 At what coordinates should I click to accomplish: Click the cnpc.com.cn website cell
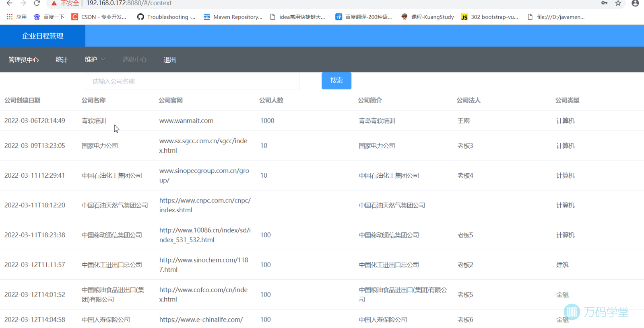tap(205, 205)
